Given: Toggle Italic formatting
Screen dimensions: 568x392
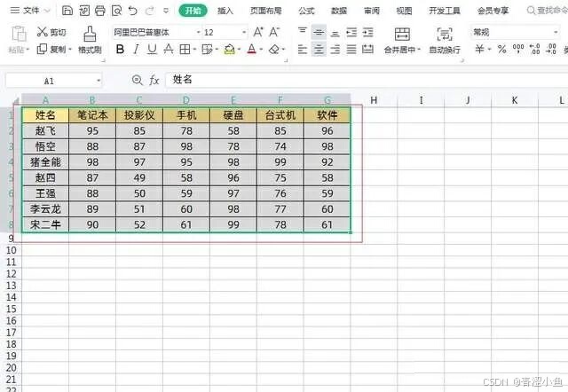Looking at the screenshot, I should click(136, 49).
